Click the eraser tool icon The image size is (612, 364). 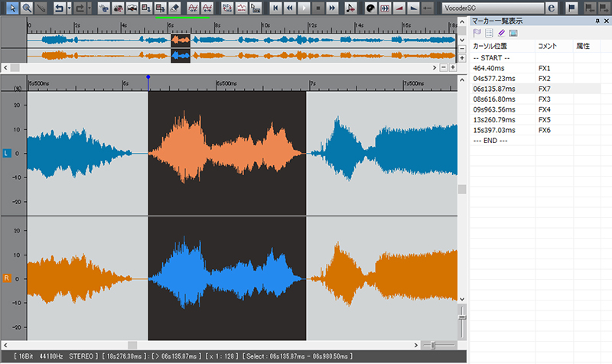[x=174, y=8]
